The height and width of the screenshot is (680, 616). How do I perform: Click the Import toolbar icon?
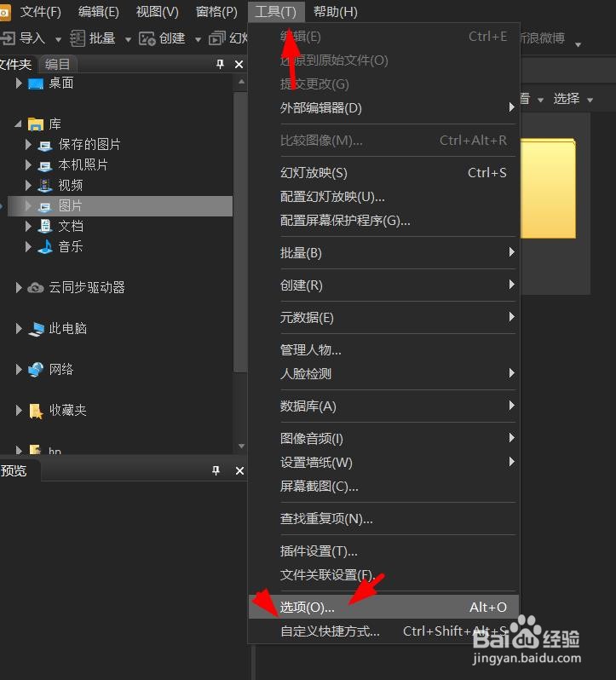[x=8, y=38]
